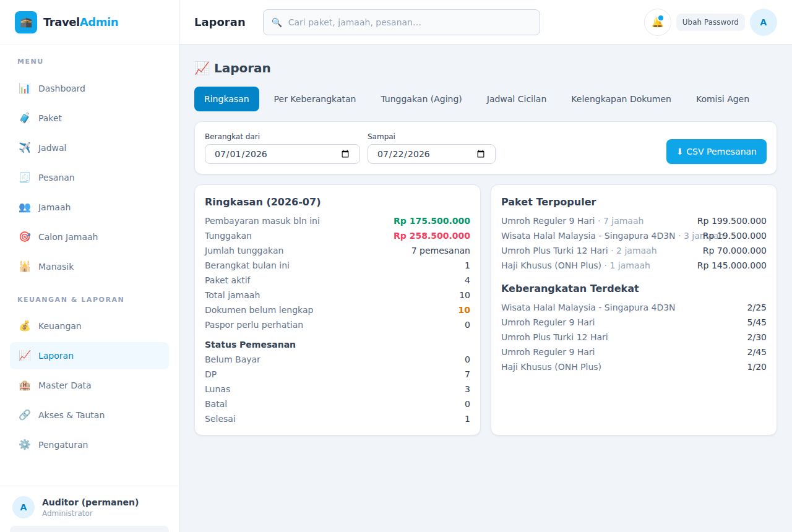This screenshot has width=792, height=532.
Task: Switch to the Tunggakan (Aging) tab
Action: (x=421, y=99)
